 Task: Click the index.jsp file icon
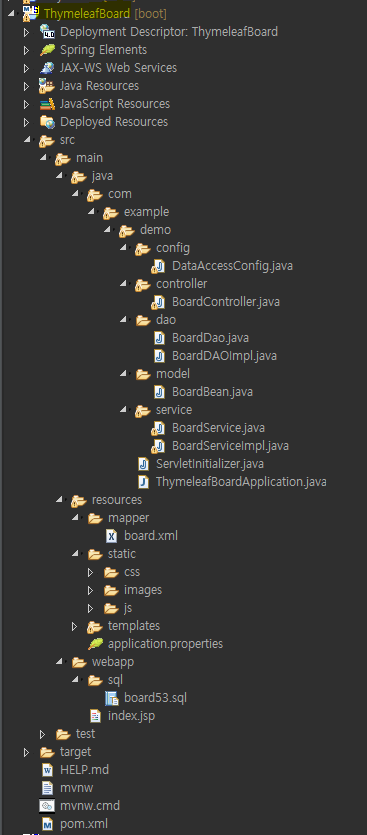95,716
